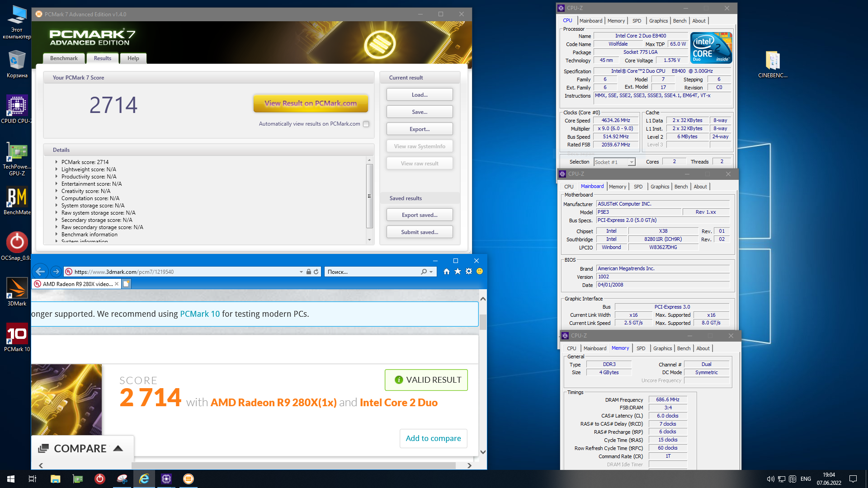Open the Этот компьютер desktop icon
The width and height of the screenshot is (868, 488).
point(17,22)
